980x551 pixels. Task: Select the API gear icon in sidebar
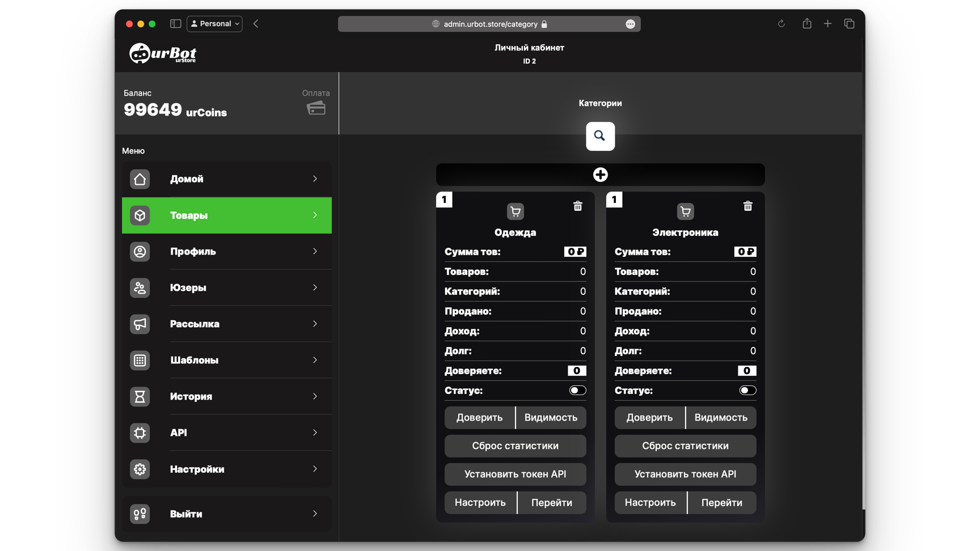(x=140, y=433)
